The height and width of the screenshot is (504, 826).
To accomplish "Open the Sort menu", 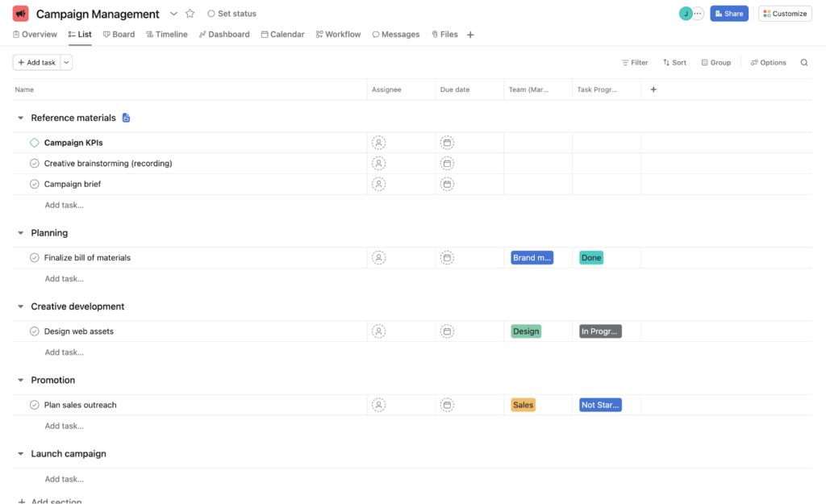I will (675, 63).
